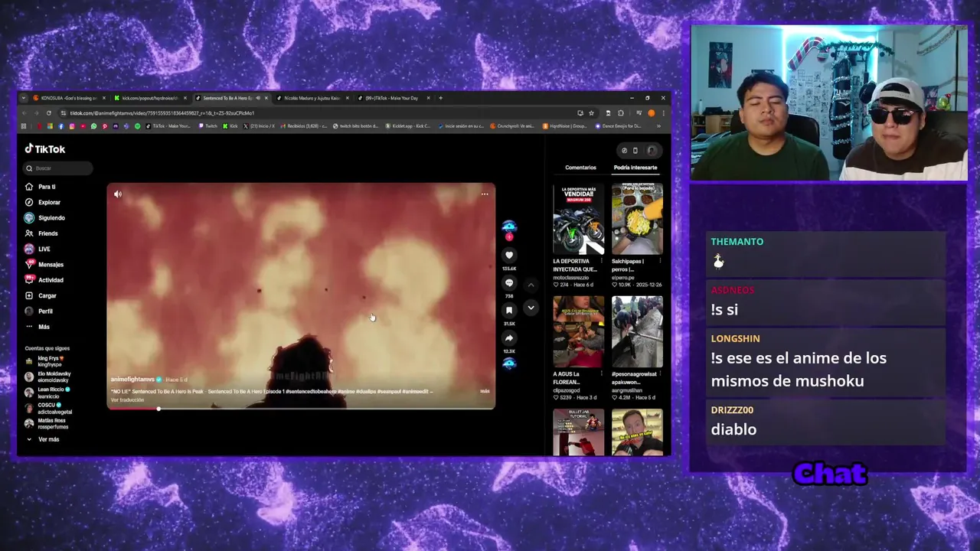Screen dimensions: 980x551
Task: Expand the Ver más accounts list
Action: 43,439
